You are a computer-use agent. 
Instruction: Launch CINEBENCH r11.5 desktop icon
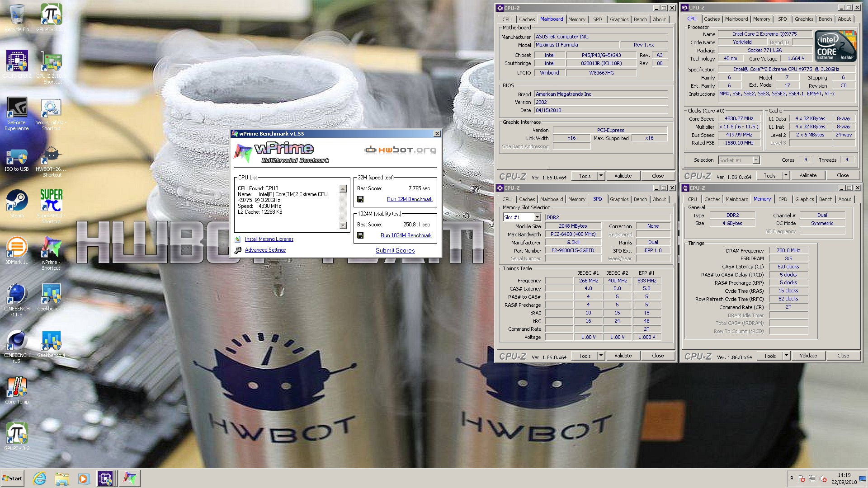17,300
